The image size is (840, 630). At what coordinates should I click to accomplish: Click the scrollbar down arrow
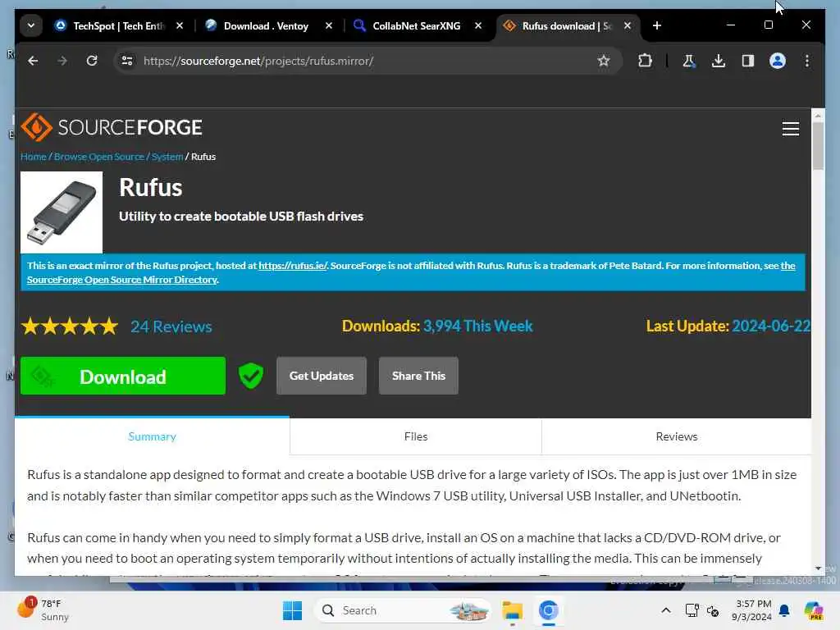click(818, 568)
